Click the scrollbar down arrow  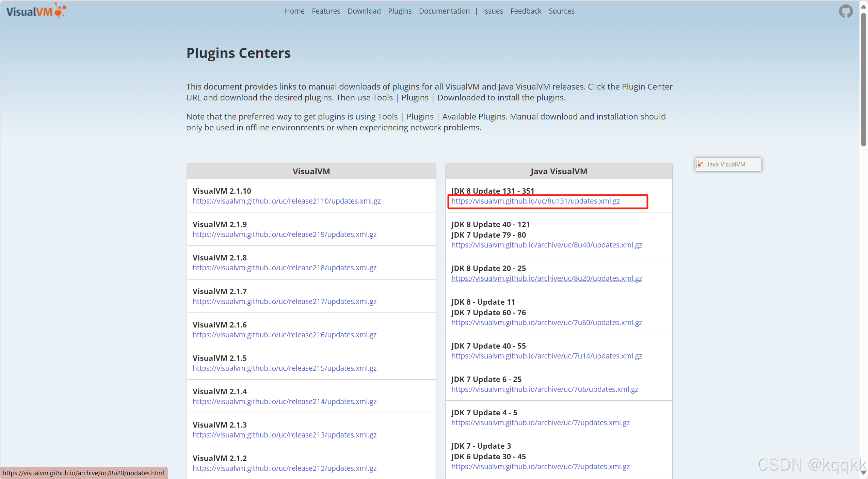click(864, 472)
